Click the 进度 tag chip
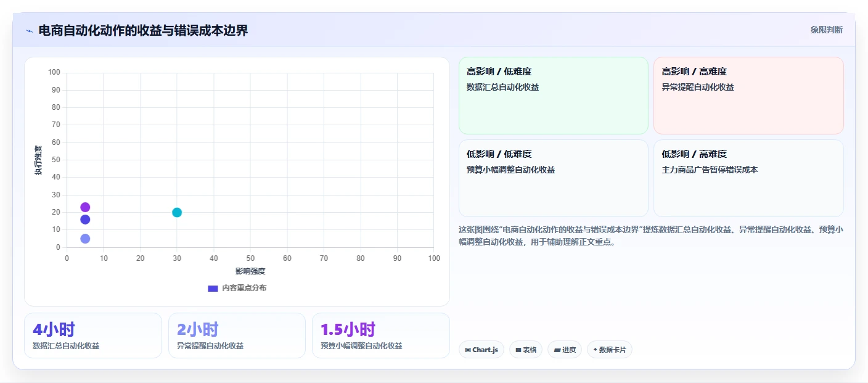Viewport: 868px width, 383px height. (x=565, y=350)
